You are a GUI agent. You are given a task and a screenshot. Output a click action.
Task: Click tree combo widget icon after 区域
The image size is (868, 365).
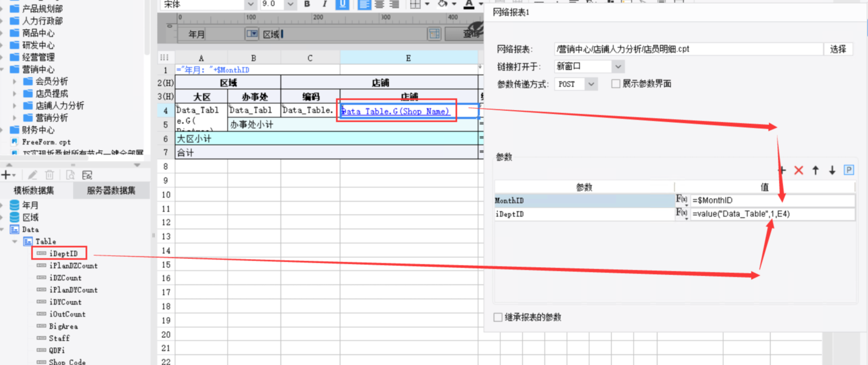434,34
